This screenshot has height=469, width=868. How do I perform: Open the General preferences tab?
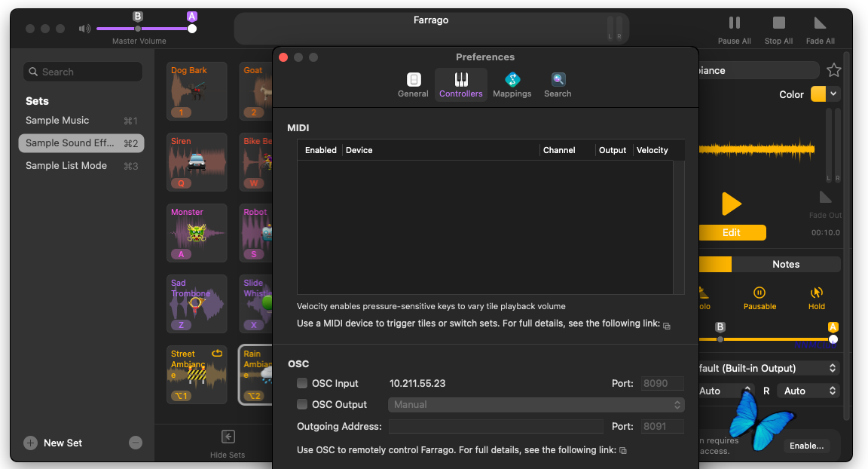click(413, 85)
